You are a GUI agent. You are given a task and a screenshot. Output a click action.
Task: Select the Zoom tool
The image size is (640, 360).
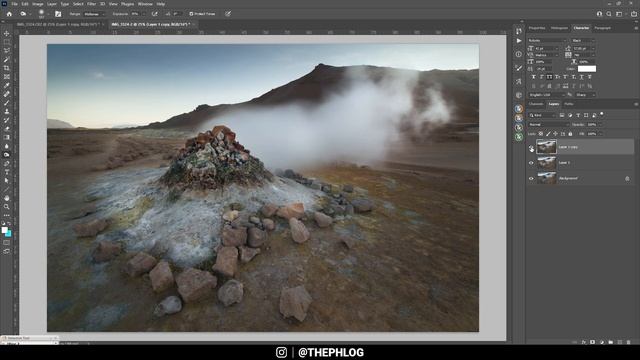tap(7, 207)
